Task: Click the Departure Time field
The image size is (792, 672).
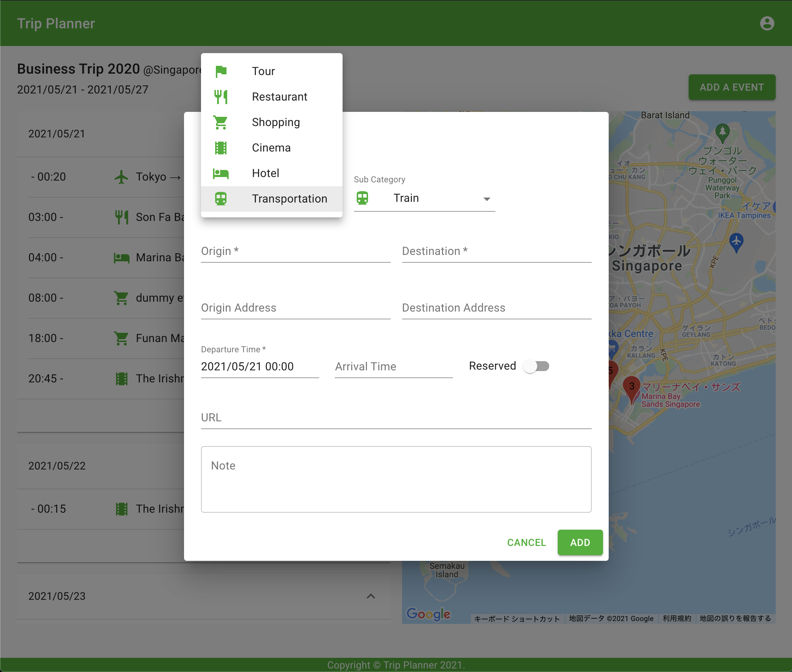Action: click(x=260, y=366)
